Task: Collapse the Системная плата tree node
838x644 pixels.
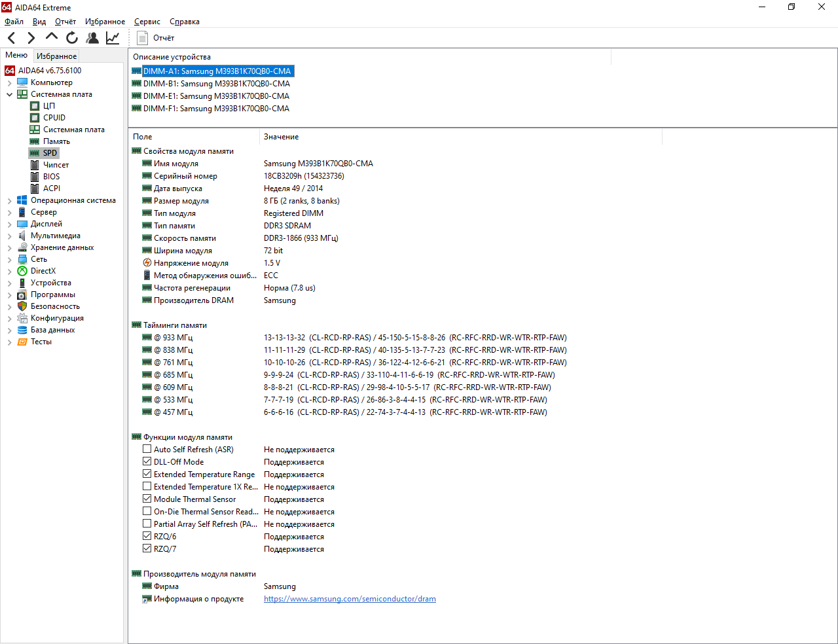Action: pyautogui.click(x=9, y=94)
